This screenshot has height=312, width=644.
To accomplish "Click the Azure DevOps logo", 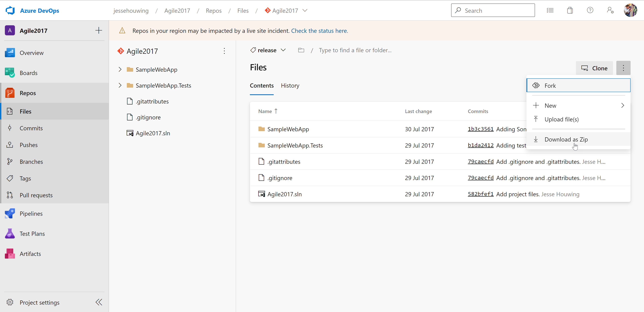I will tap(10, 11).
